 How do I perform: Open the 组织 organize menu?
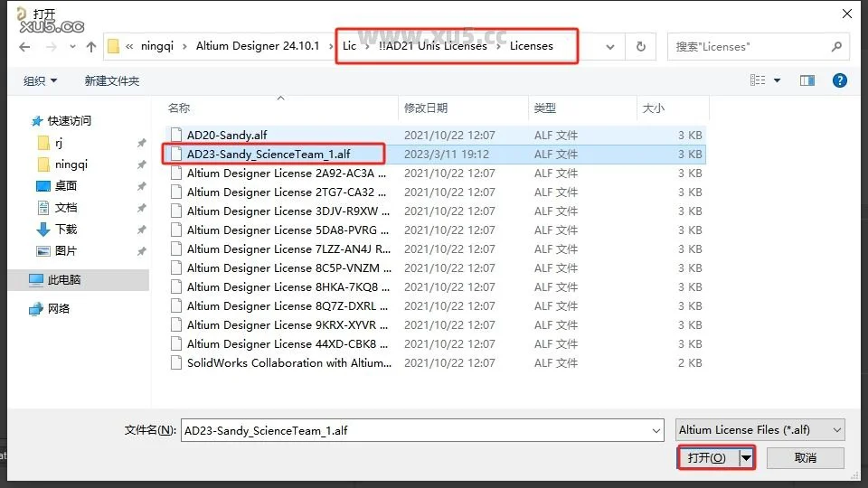(x=40, y=80)
